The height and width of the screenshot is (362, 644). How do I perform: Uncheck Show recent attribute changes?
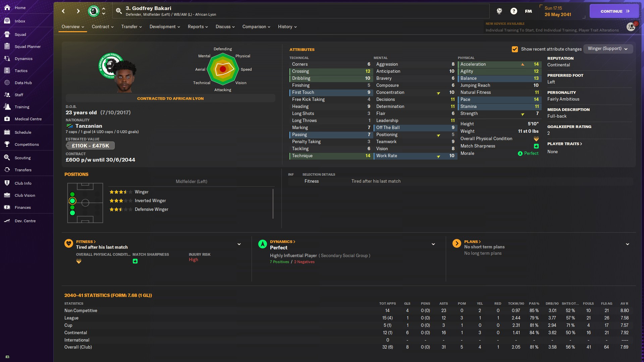[515, 49]
